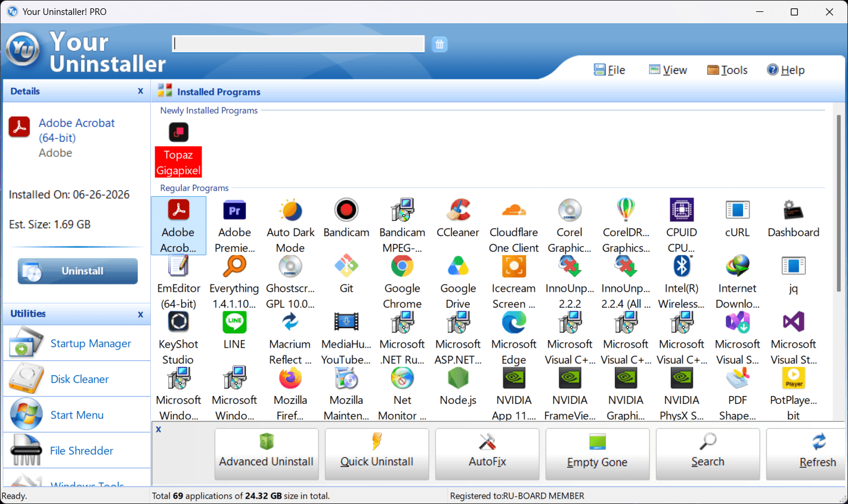Click the Empty Gone button
Image resolution: width=848 pixels, height=504 pixels.
pos(597,454)
